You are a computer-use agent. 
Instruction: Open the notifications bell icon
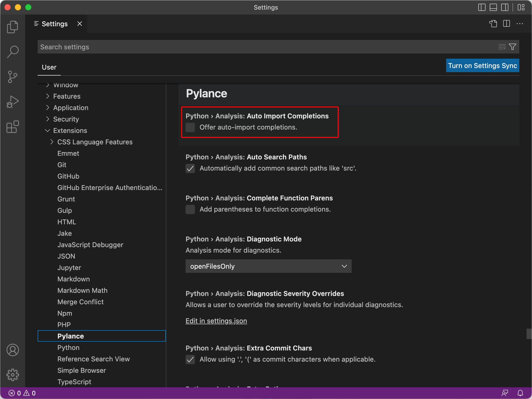click(x=520, y=393)
